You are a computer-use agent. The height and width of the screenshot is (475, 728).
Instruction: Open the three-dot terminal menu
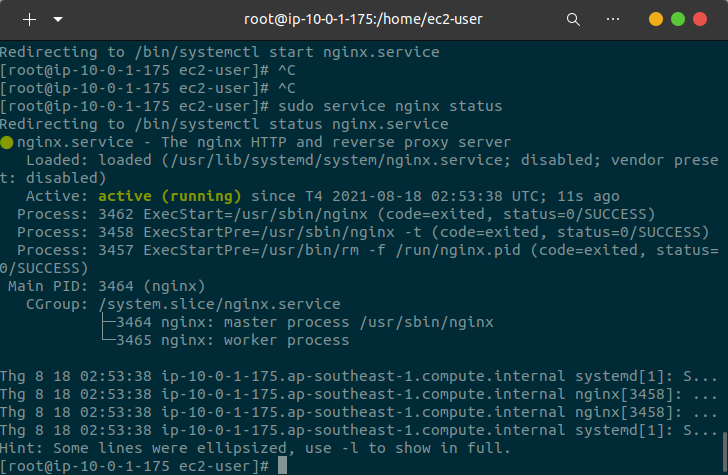coord(613,19)
